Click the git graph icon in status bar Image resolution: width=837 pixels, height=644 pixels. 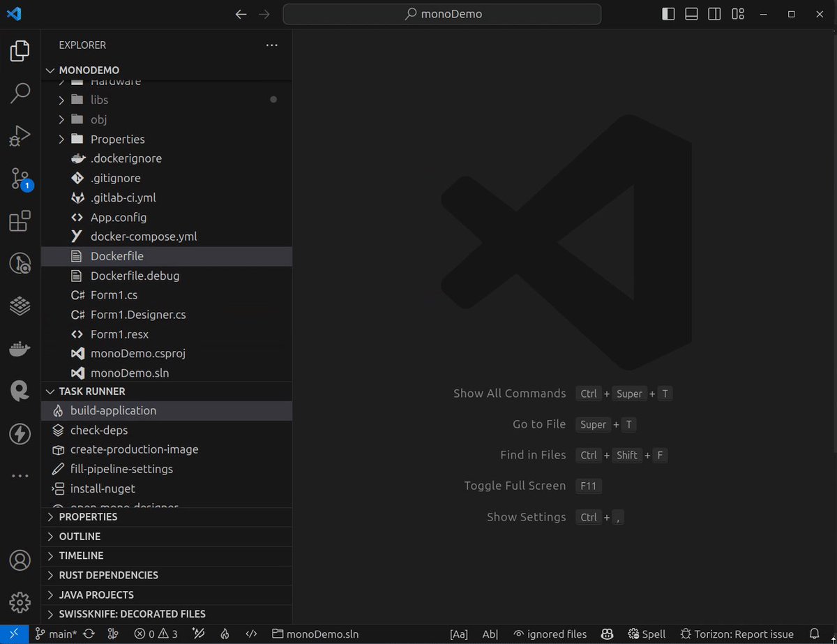pyautogui.click(x=113, y=634)
